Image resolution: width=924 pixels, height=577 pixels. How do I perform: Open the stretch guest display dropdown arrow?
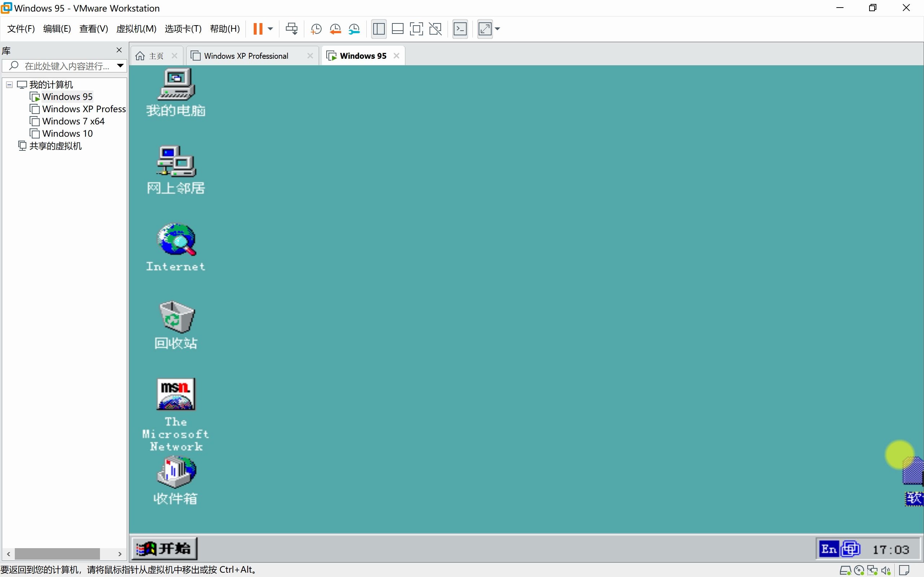[497, 28]
